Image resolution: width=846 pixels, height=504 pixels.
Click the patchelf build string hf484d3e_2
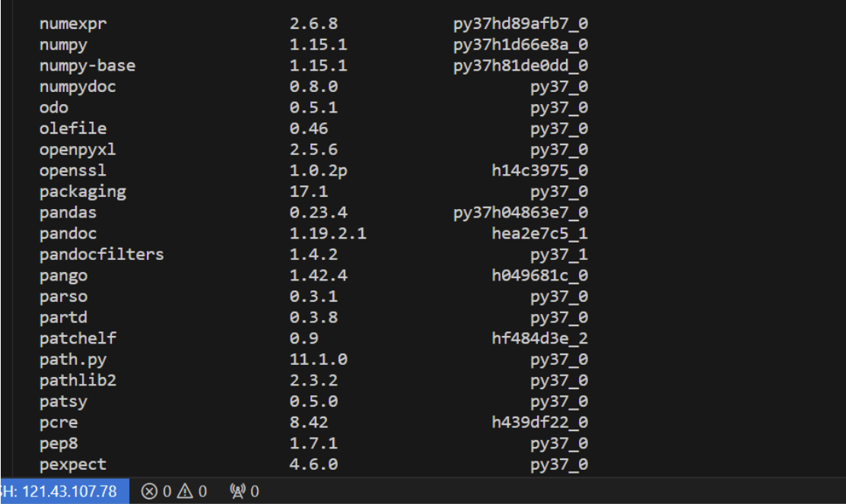[539, 338]
